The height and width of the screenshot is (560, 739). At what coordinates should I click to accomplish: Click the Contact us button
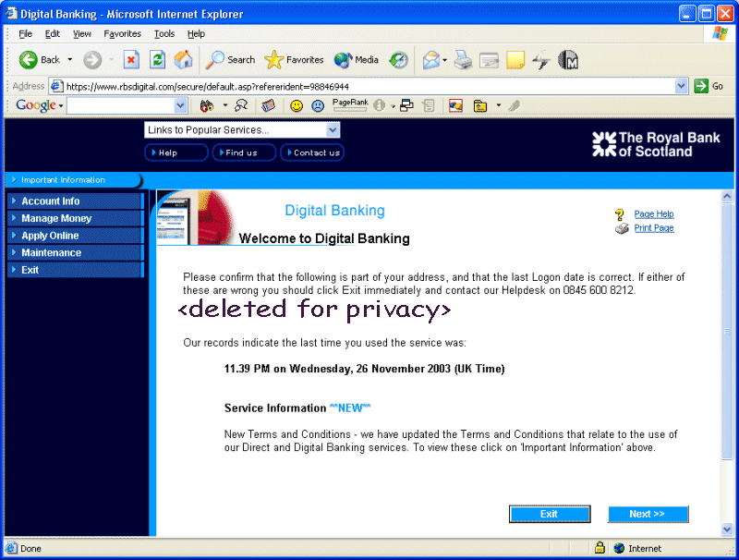coord(312,152)
